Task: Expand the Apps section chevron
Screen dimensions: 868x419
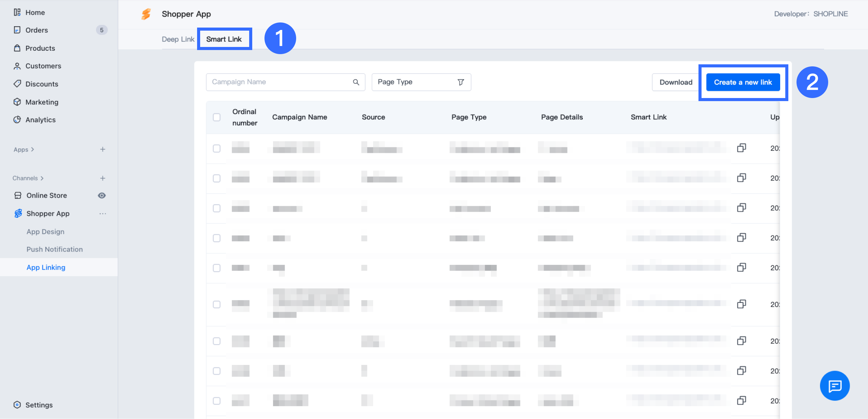Action: [33, 149]
